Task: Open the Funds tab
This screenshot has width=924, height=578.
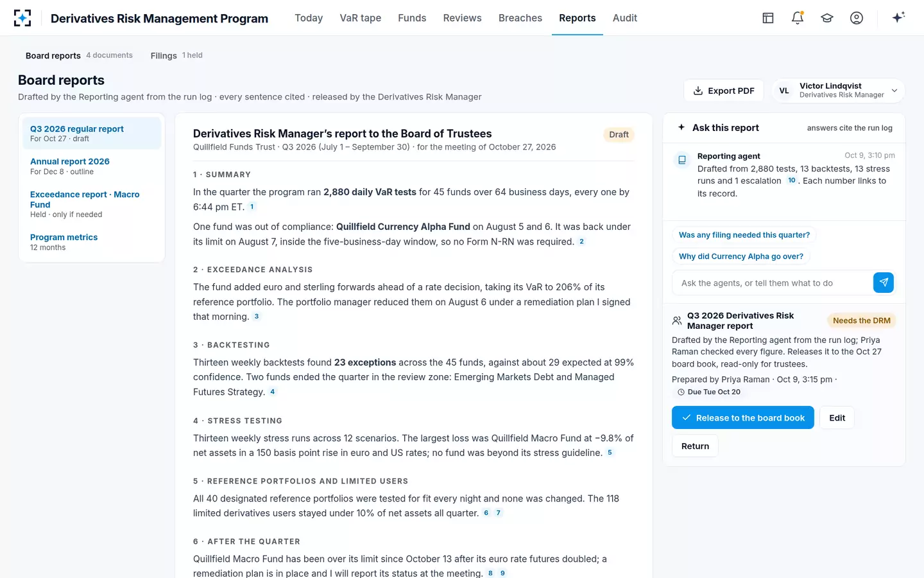Action: 412,18
